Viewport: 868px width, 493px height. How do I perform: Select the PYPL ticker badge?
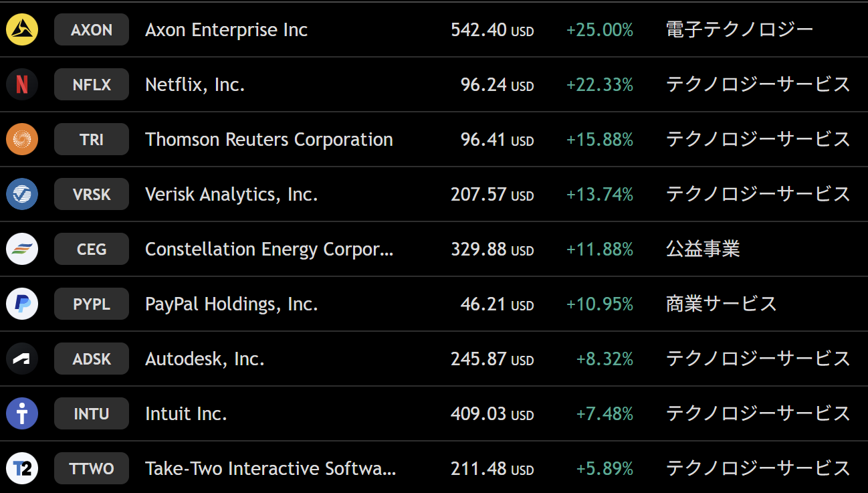[92, 304]
